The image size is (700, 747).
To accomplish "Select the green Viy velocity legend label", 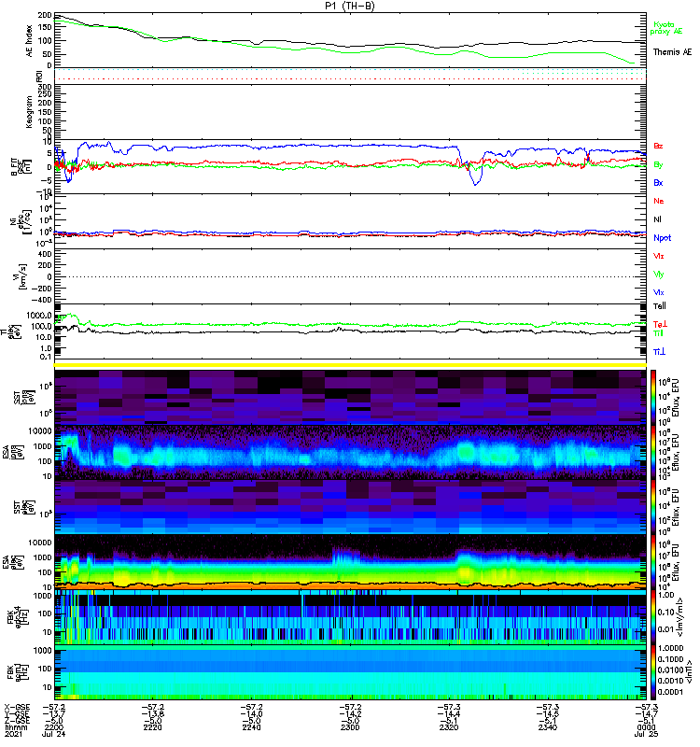I will (x=659, y=275).
